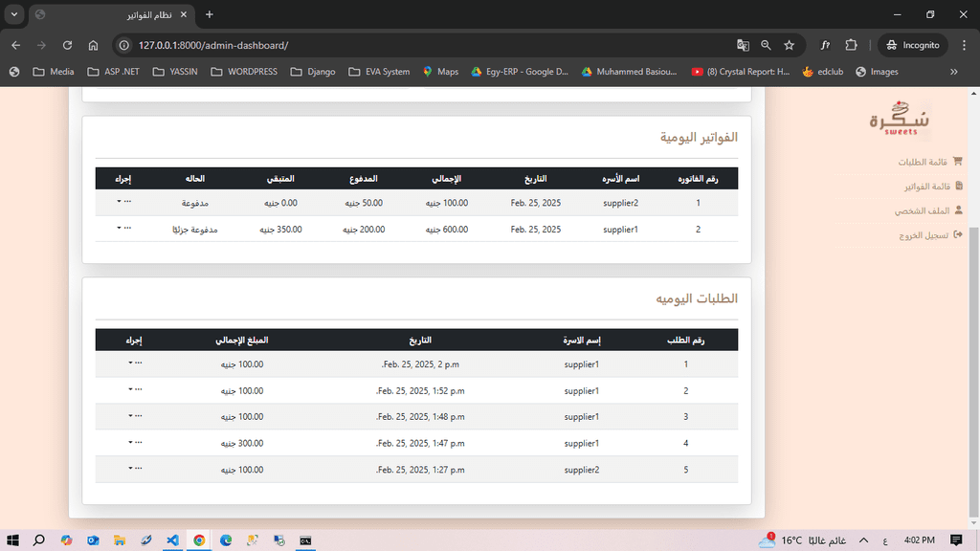Open the Egy-ERP Google Drive bookmark
Image resolution: width=980 pixels, height=551 pixels.
click(x=520, y=72)
